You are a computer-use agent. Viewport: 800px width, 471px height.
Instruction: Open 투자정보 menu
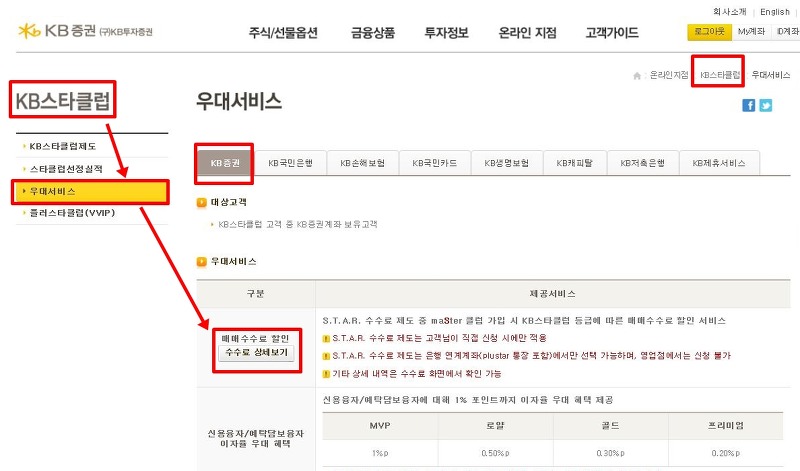(446, 33)
